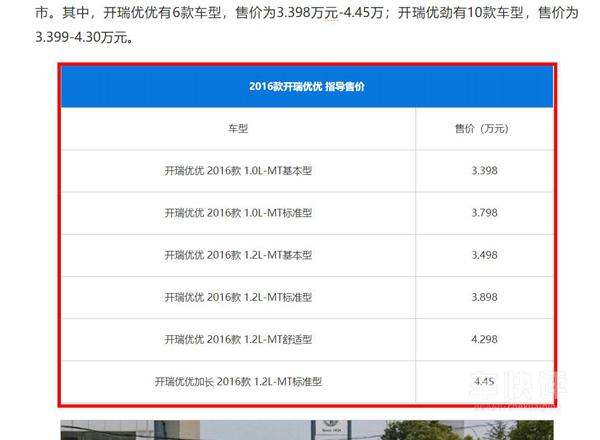Image resolution: width=600 pixels, height=440 pixels.
Task: Select the price value 3.398
Action: point(484,171)
